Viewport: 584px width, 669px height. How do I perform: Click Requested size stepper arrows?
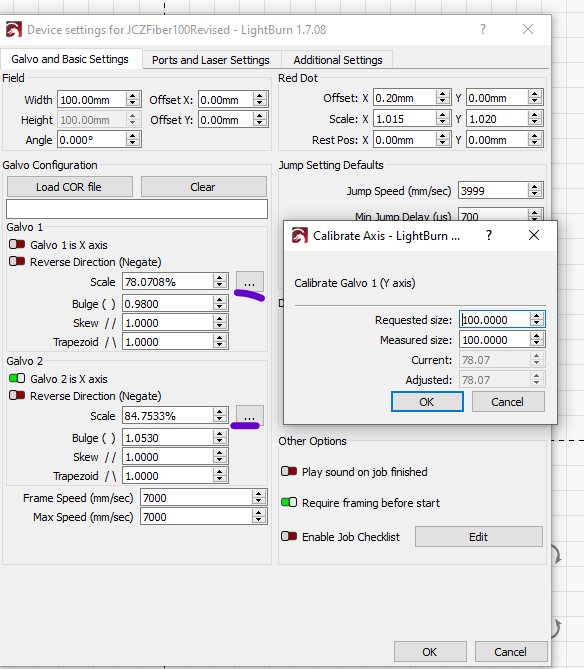coord(537,319)
